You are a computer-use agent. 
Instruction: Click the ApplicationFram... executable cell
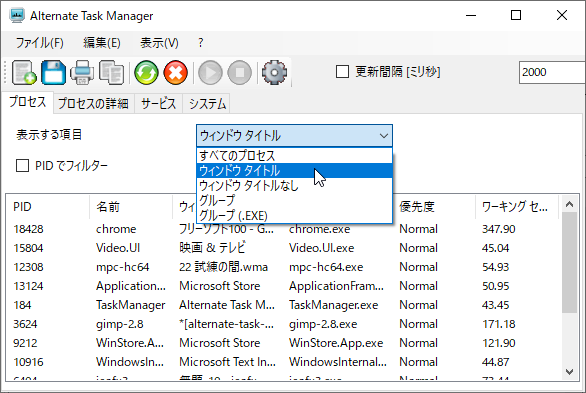pyautogui.click(x=336, y=286)
